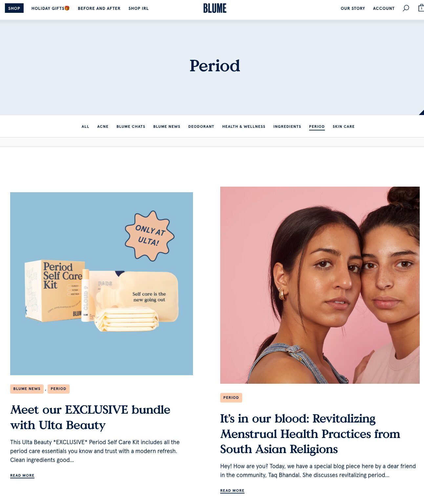Screen dimensions: 424x504
Task: Open Before and After page
Action: [x=99, y=9]
